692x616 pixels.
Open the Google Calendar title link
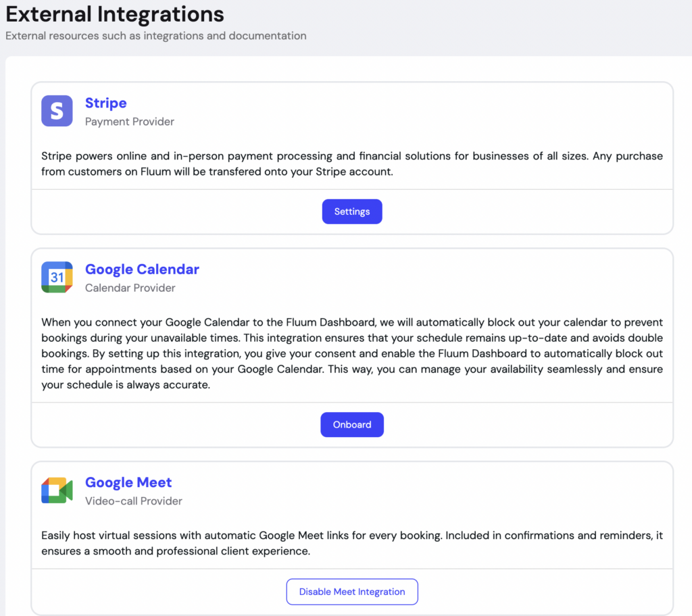pyautogui.click(x=142, y=269)
